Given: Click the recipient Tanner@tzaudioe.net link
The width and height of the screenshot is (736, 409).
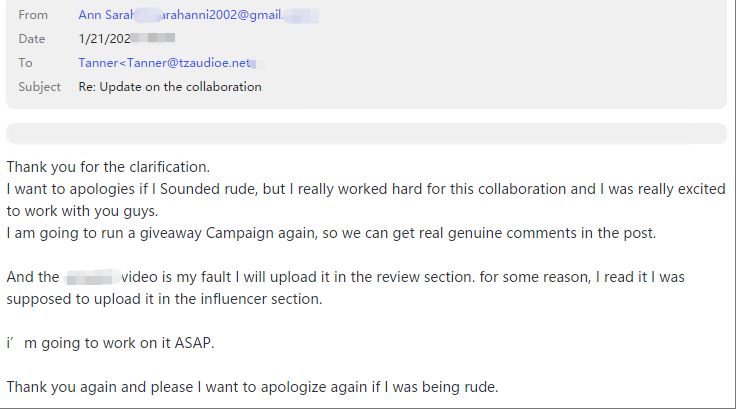Looking at the screenshot, I should coord(188,63).
